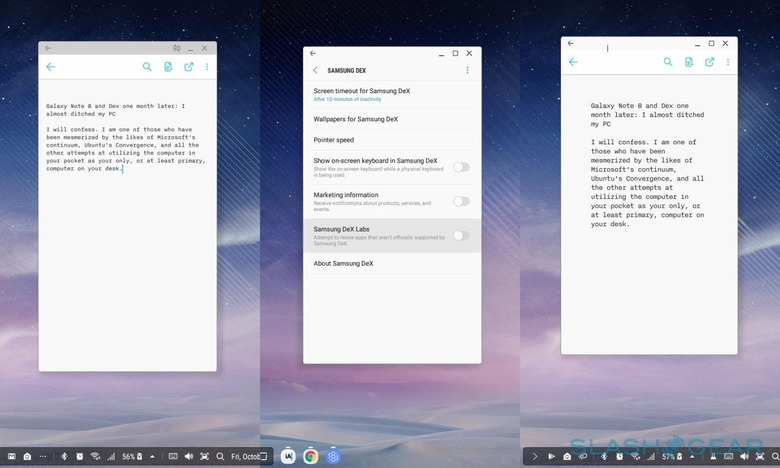
Task: Open the three-dot menu in left editor window
Action: tap(207, 67)
